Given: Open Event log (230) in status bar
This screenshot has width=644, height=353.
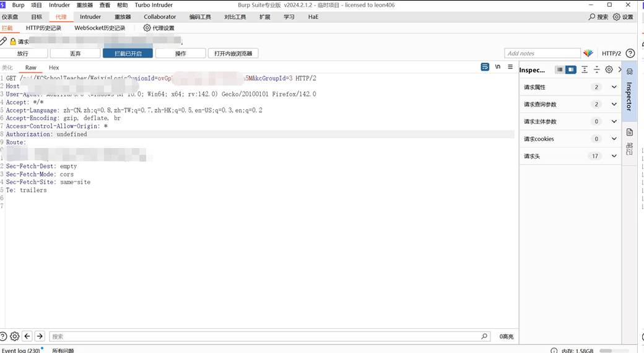Looking at the screenshot, I should point(21,351).
